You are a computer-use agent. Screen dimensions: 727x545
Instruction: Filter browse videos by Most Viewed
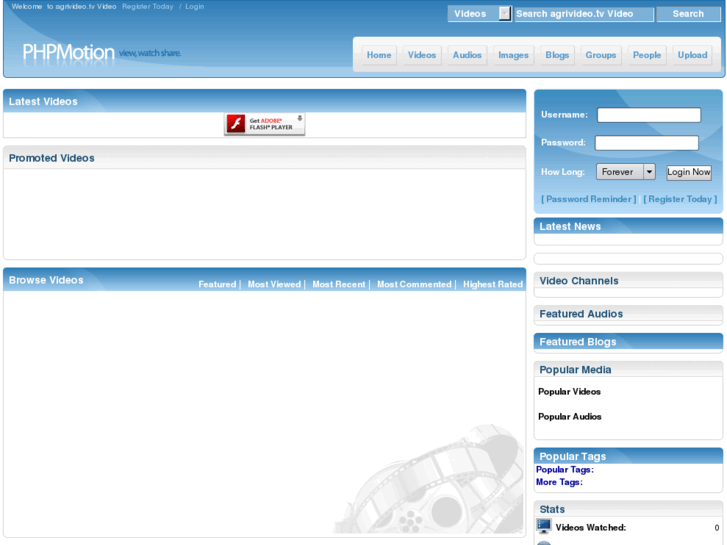pos(274,284)
